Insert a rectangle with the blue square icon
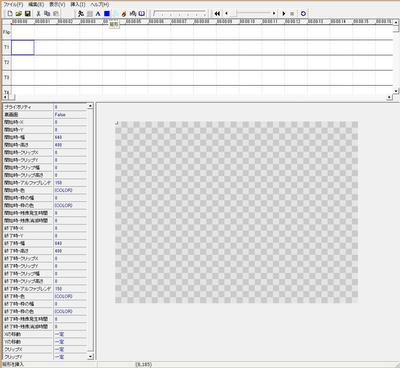 point(107,14)
